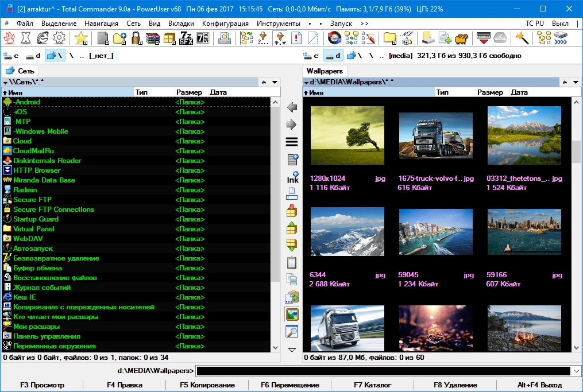Click the funnel with question mark icon
This screenshot has height=392, width=583.
[x=263, y=38]
